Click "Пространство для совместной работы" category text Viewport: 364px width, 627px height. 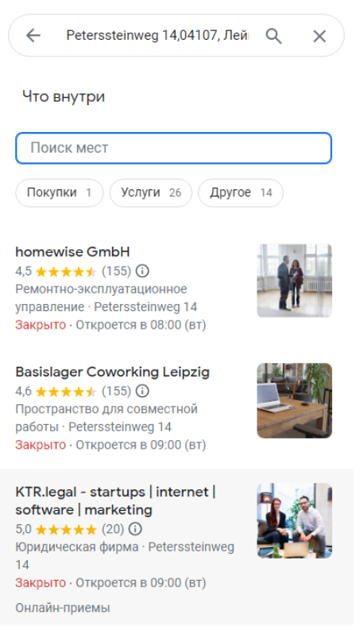coord(106,418)
